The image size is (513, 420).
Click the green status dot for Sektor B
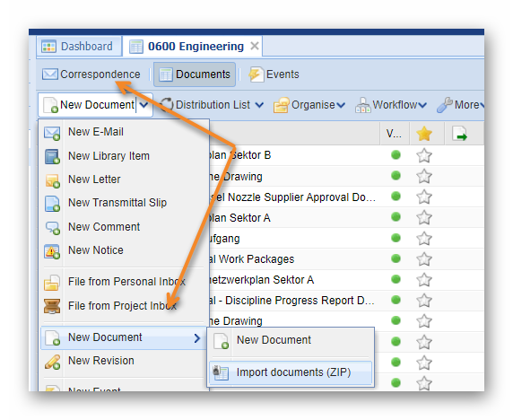396,155
